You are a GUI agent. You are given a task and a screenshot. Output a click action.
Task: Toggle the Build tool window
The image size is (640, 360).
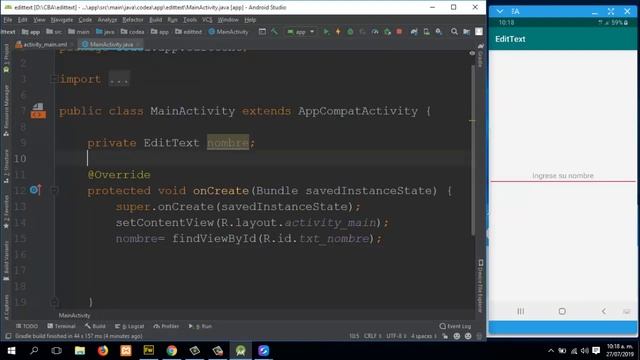[x=95, y=326]
